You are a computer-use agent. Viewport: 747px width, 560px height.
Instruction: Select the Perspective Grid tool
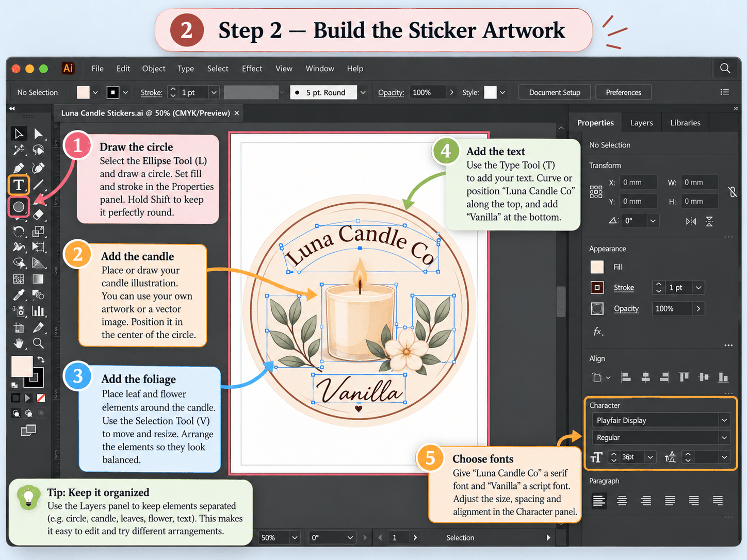[x=38, y=263]
